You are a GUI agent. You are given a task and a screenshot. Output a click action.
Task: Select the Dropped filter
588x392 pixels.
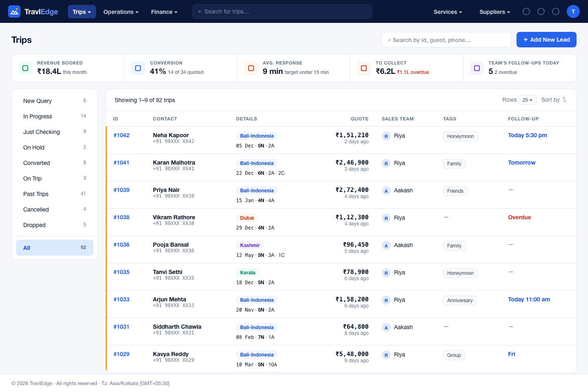pyautogui.click(x=55, y=225)
